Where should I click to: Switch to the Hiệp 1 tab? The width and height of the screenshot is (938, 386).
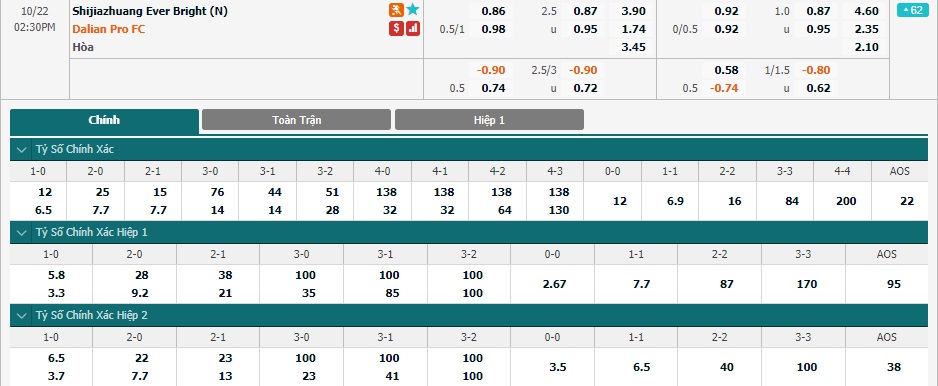pyautogui.click(x=489, y=120)
